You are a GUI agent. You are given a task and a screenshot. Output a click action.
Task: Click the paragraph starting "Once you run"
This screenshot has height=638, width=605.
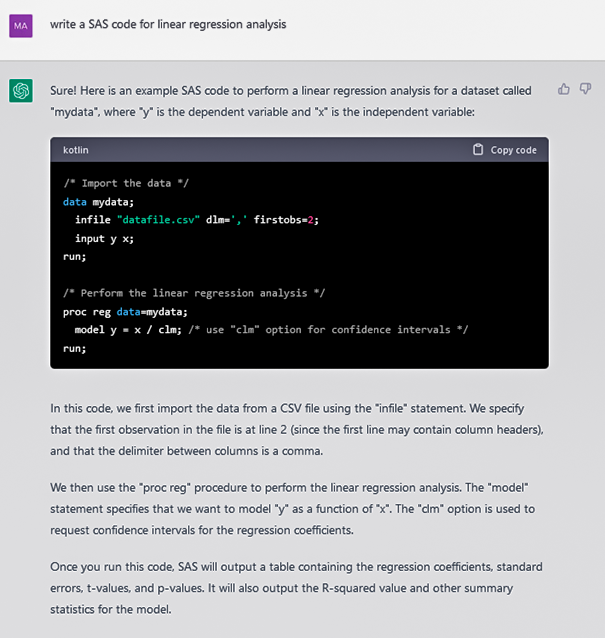[296, 588]
